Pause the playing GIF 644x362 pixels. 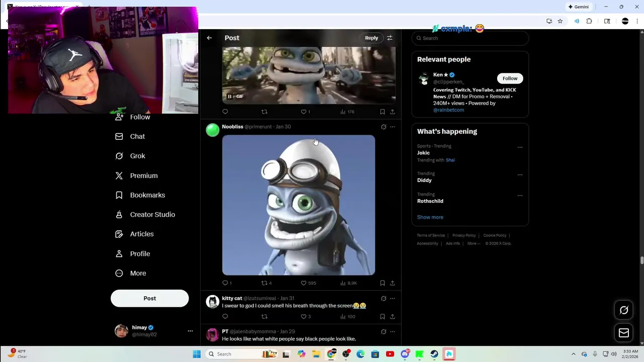click(229, 97)
